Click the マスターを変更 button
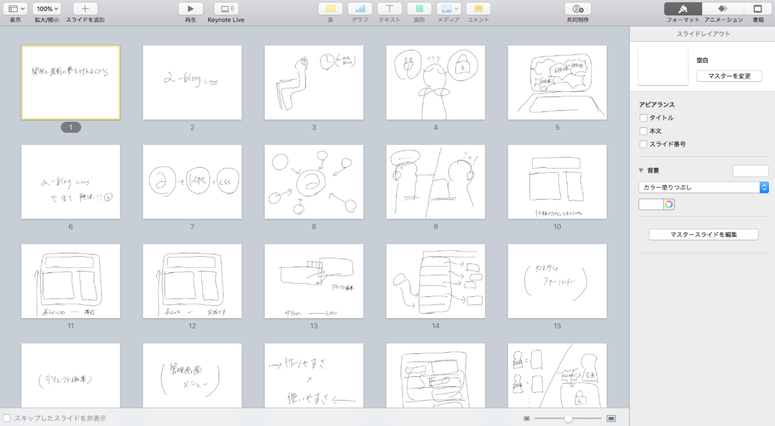This screenshot has height=426, width=775. click(729, 76)
